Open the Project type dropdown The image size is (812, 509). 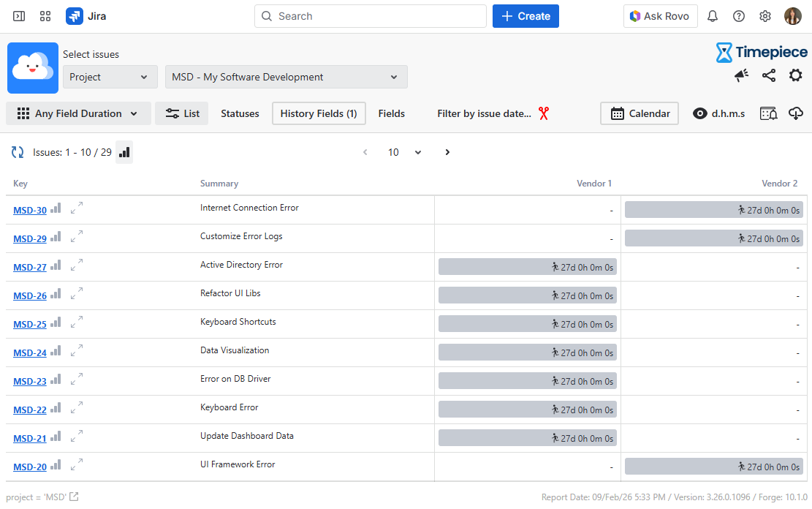click(x=110, y=77)
